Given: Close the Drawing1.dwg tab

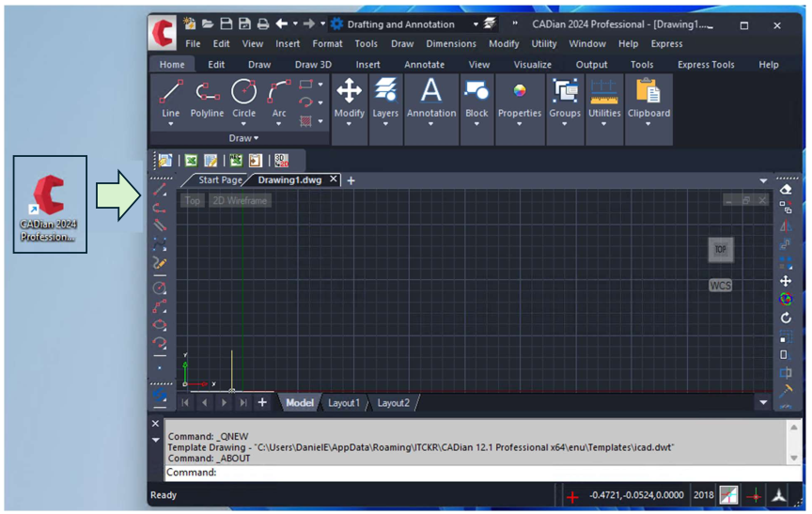Looking at the screenshot, I should point(334,179).
